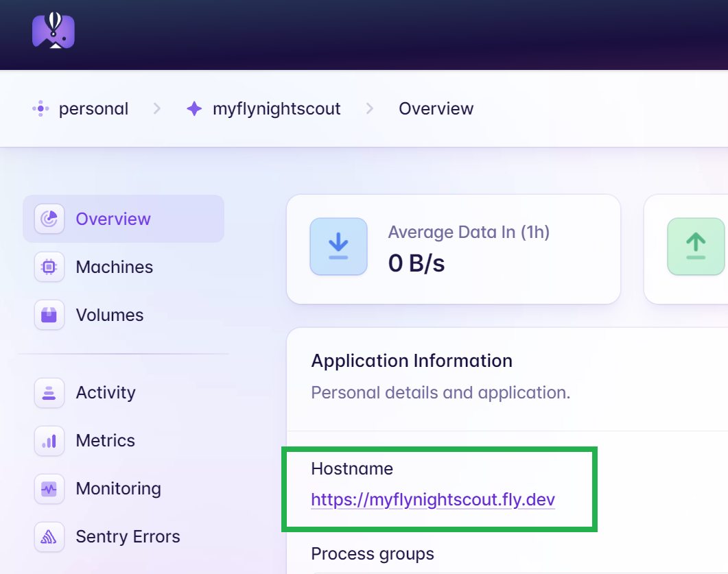The height and width of the screenshot is (574, 728).
Task: Open the myflynightscout.fly.dev hostname link
Action: click(433, 500)
